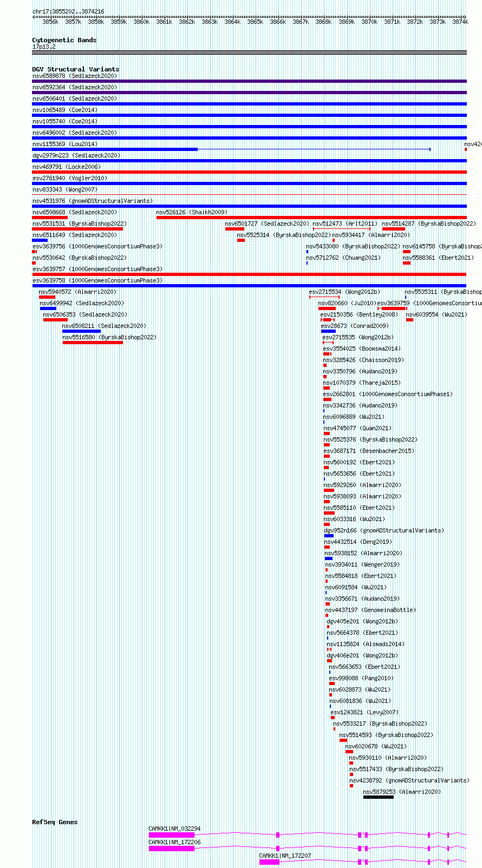Click nsv5516580 (ByrskaBishop2022) label
Viewport: 482px width, 868px height.
coord(109,337)
